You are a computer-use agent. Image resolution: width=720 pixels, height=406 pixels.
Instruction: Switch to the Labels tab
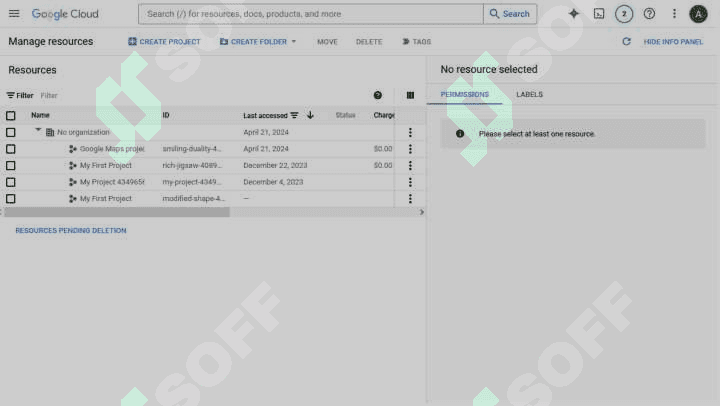click(529, 94)
